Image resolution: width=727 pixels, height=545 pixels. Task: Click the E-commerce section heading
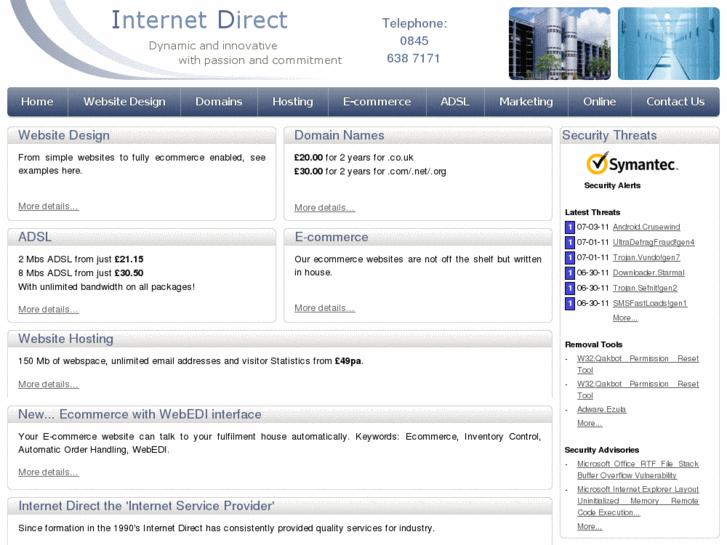(332, 237)
